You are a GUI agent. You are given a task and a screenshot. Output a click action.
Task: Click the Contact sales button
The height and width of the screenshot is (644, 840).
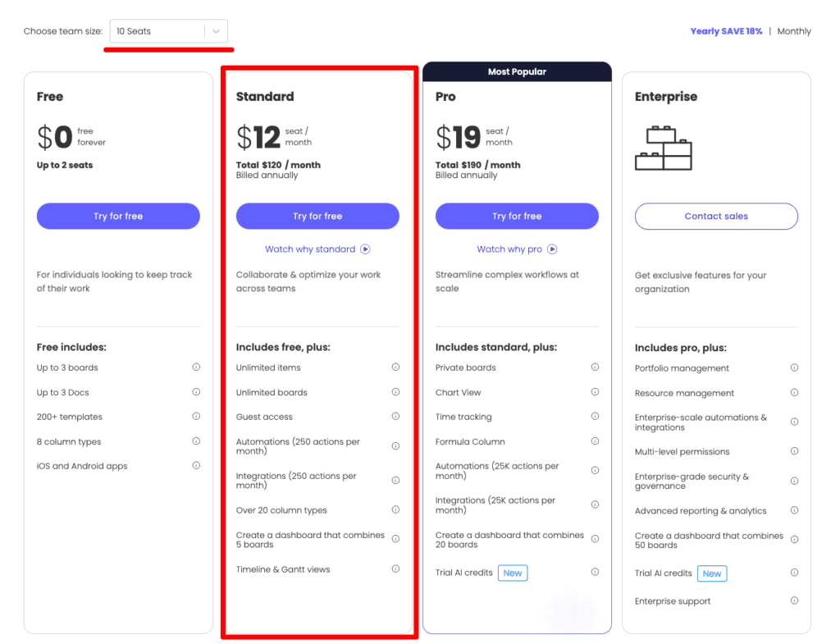tap(715, 216)
